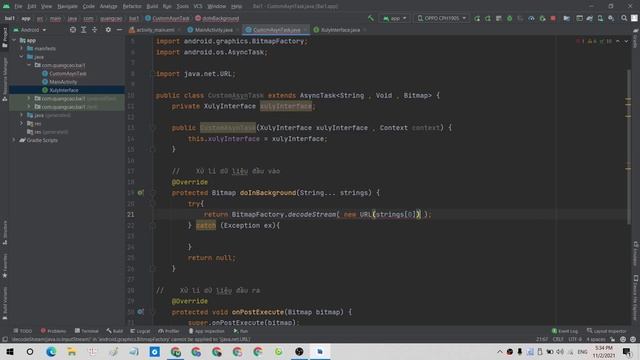Click the taskbar clock showing 5:34 PM
Image resolution: width=640 pixels, height=360 pixels.
[604, 351]
